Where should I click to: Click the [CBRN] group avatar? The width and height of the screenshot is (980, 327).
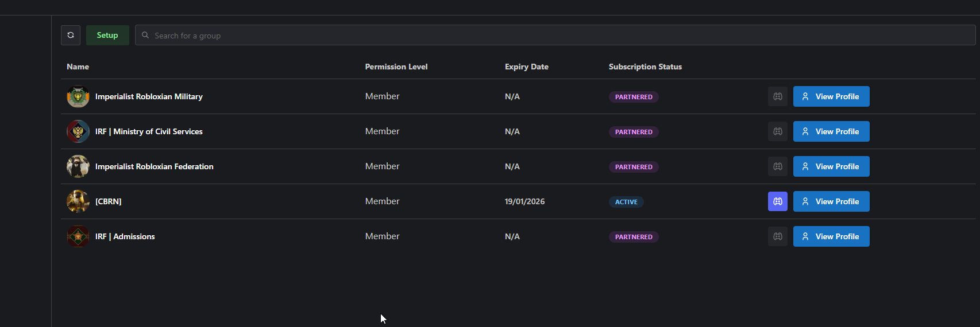[78, 201]
